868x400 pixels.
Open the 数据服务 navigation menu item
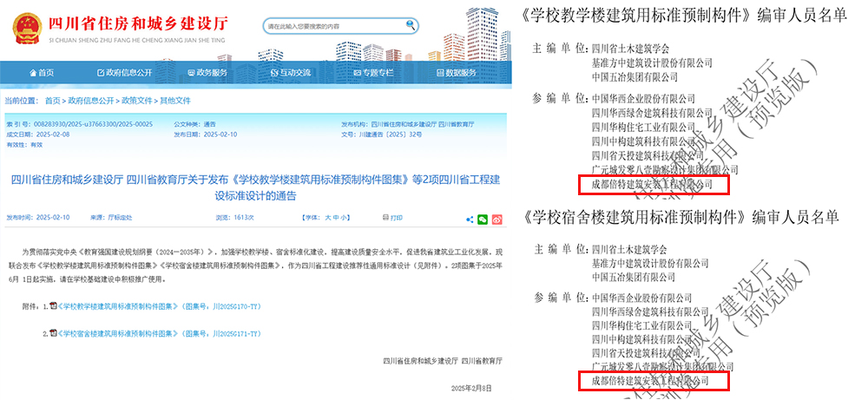tap(457, 73)
